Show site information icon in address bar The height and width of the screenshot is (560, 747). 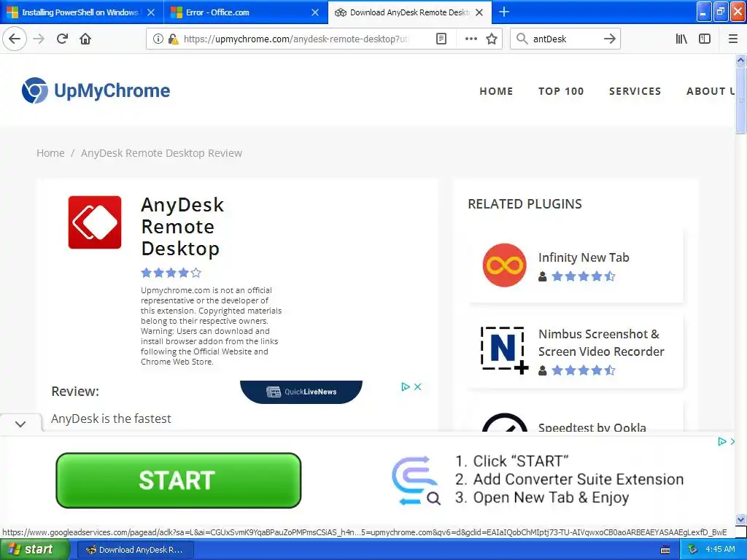(158, 39)
